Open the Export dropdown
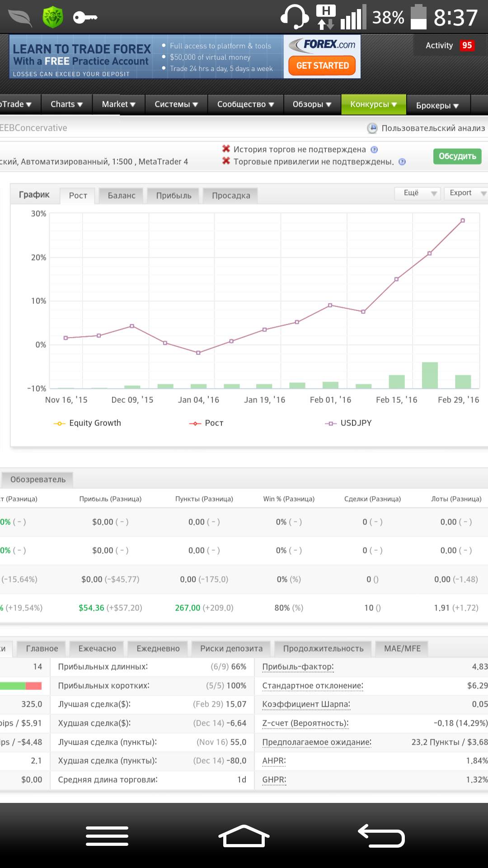Image resolution: width=488 pixels, height=868 pixels. 466,193
